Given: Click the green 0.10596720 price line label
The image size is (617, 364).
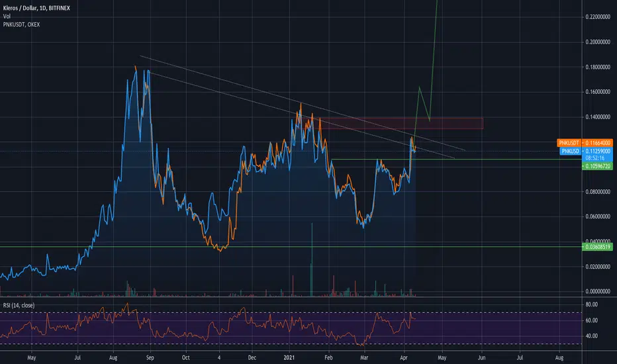Looking at the screenshot, I should (x=597, y=166).
